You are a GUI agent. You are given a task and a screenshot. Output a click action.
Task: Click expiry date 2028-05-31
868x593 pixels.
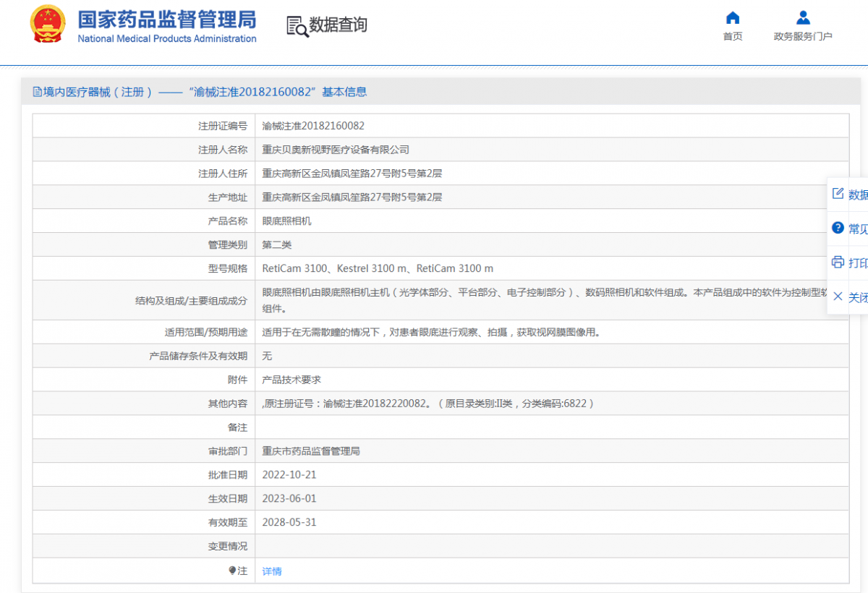tap(289, 522)
